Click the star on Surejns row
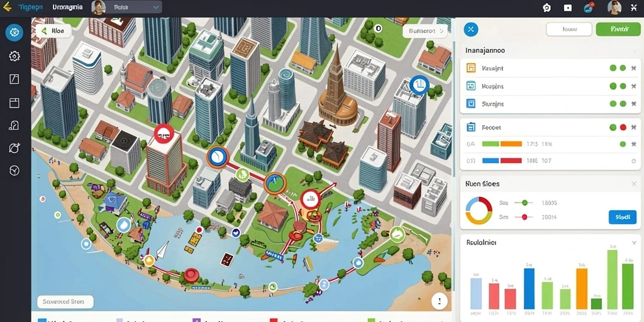644x322 pixels. pos(634,104)
